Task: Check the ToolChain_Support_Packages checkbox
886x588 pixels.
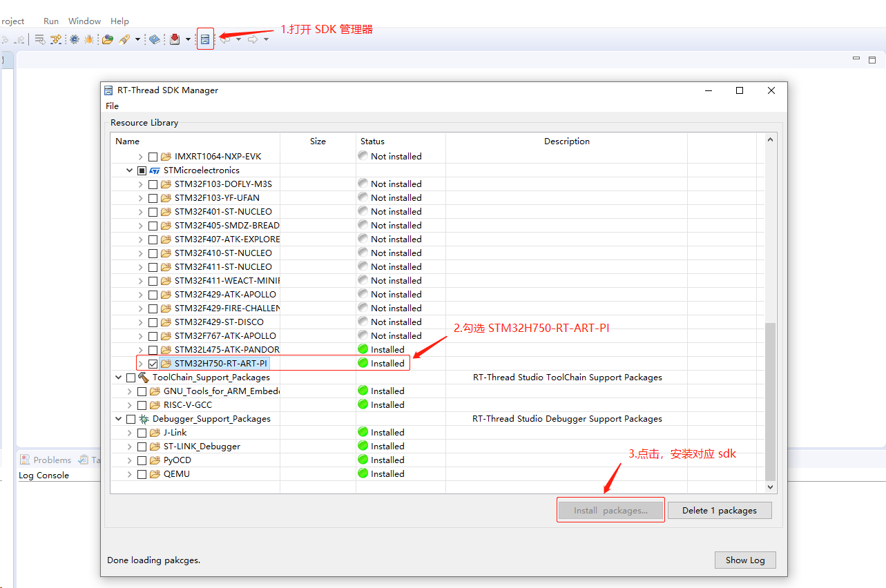Action: point(131,378)
